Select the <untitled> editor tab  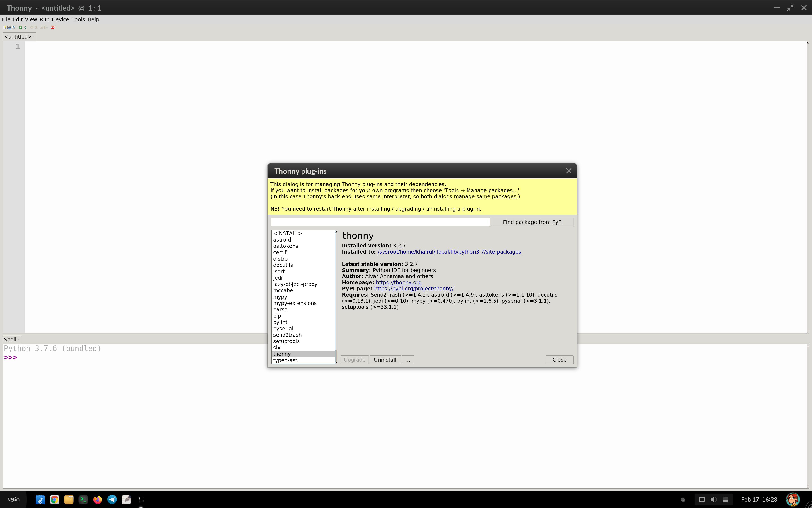18,37
